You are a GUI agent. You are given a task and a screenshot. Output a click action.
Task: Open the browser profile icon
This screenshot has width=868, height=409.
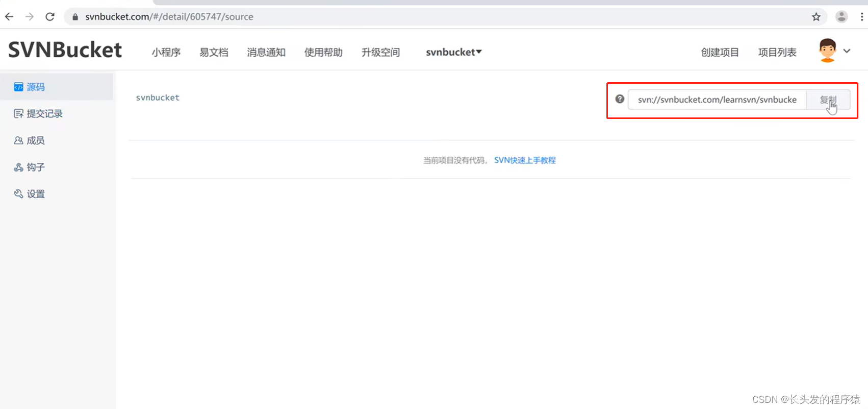[841, 17]
